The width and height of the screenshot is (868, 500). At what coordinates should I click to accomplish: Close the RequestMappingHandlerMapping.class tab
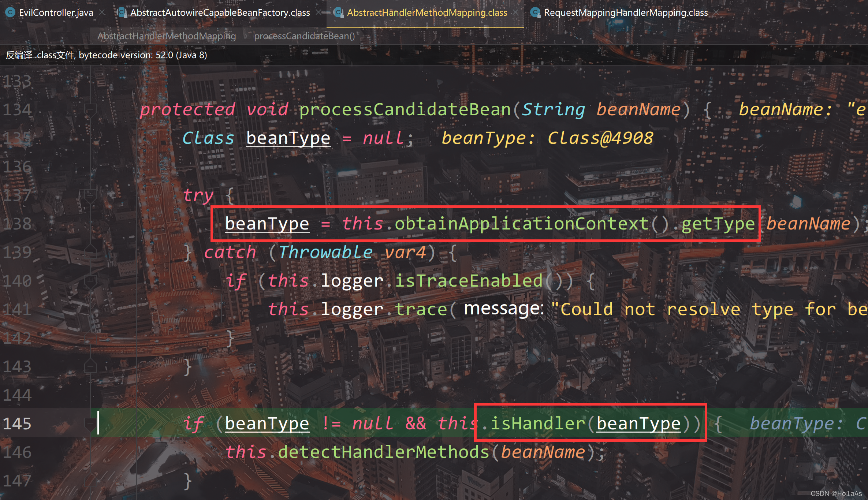coord(716,12)
